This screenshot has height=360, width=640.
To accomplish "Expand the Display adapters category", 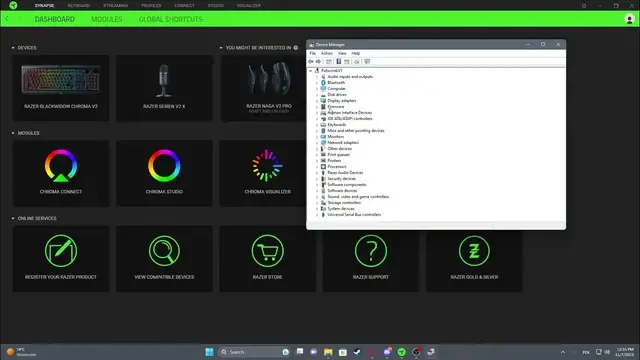I will pos(317,101).
